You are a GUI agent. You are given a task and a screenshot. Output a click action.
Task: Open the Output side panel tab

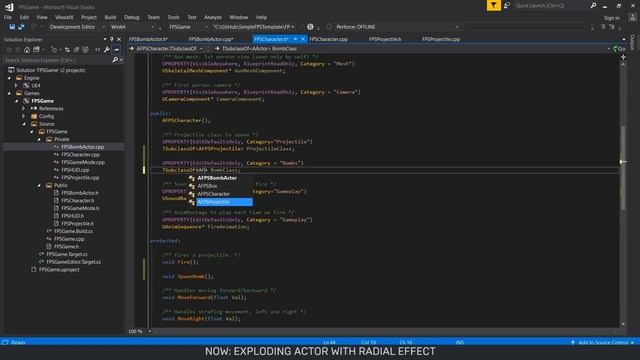click(x=633, y=42)
